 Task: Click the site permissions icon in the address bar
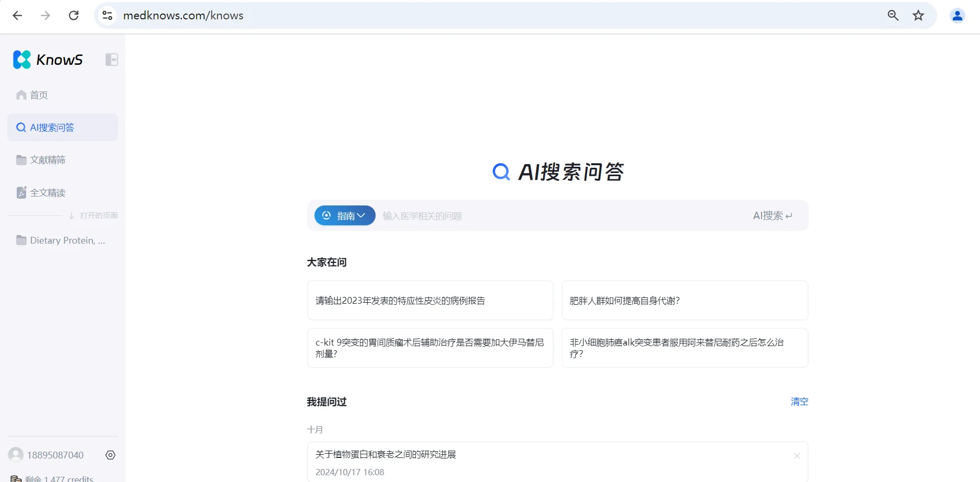107,15
